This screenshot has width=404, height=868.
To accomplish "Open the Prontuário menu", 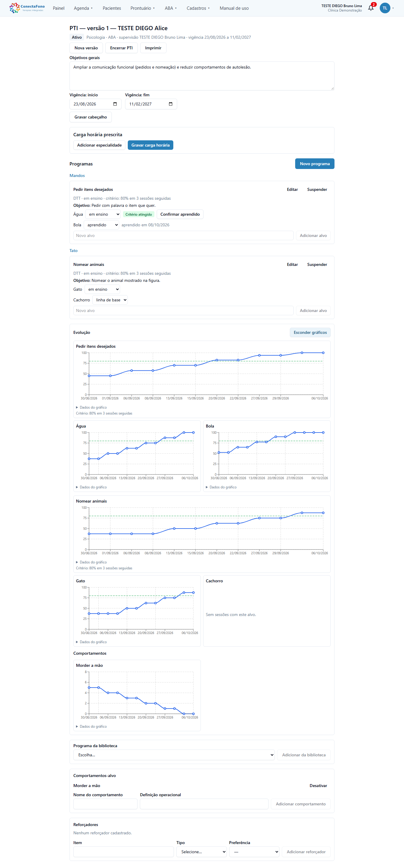I will tap(142, 8).
